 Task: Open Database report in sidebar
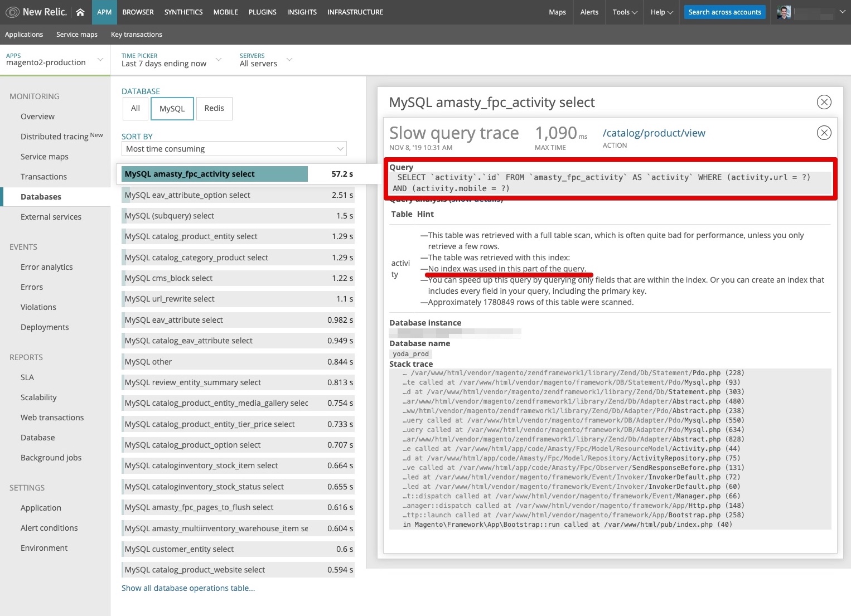37,438
